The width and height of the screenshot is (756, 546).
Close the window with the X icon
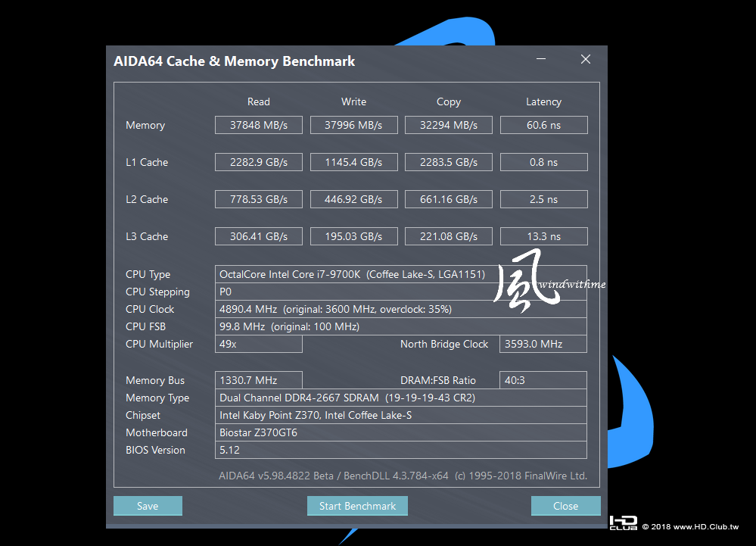click(x=585, y=59)
